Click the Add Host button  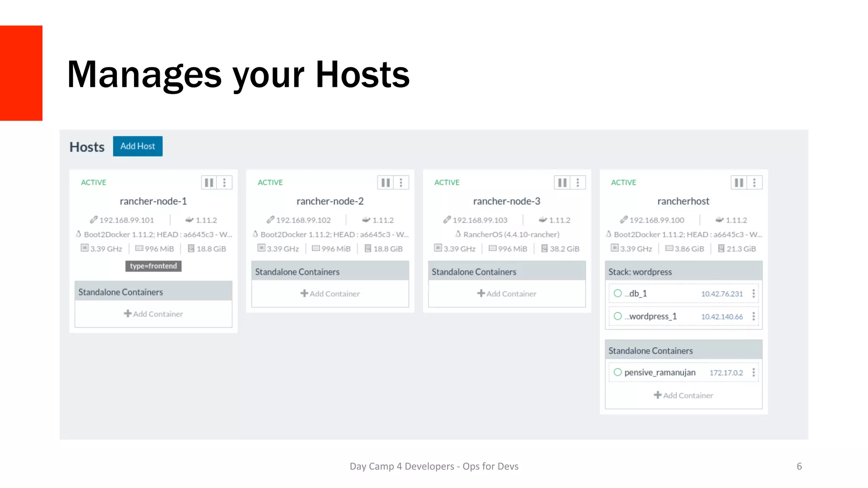138,146
